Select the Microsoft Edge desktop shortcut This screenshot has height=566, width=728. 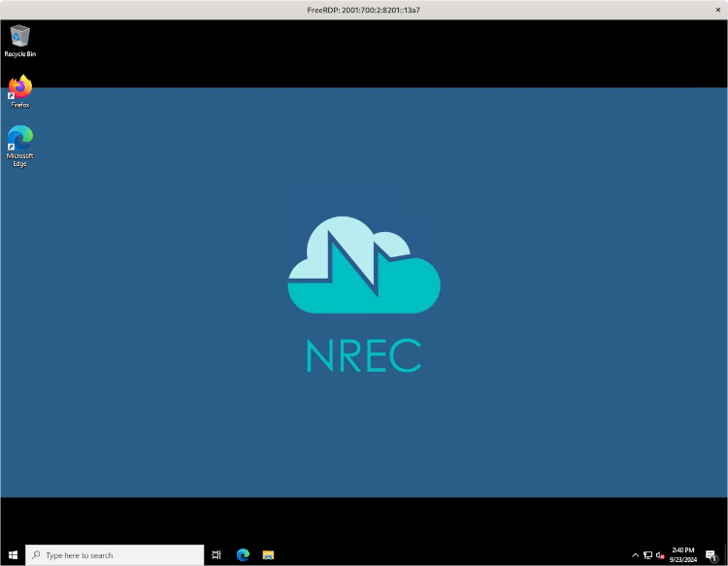coord(20,146)
